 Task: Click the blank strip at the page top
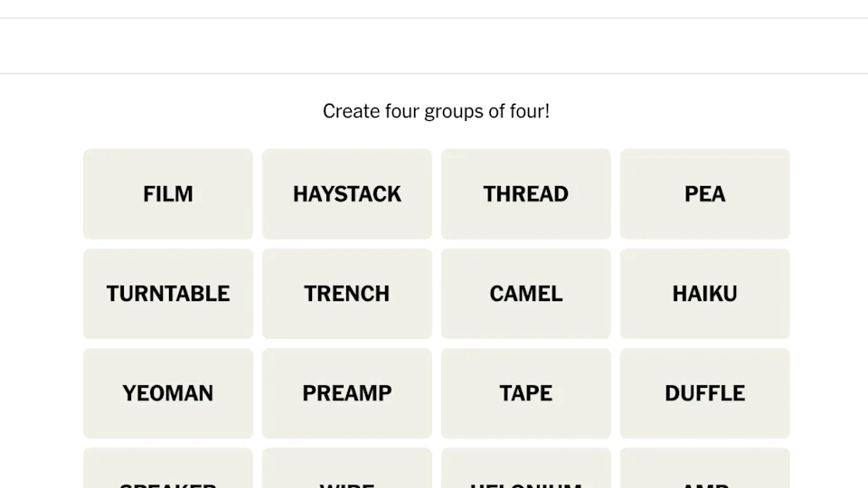(x=434, y=8)
